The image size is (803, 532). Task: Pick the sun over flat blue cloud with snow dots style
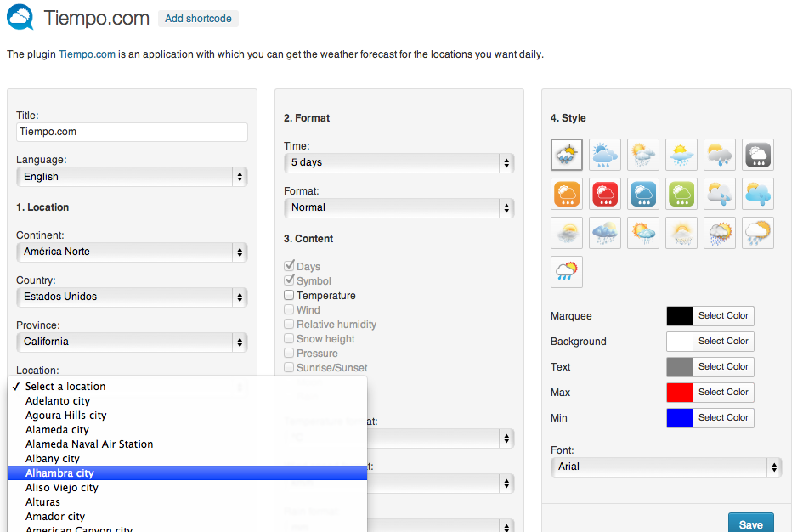pyautogui.click(x=681, y=154)
